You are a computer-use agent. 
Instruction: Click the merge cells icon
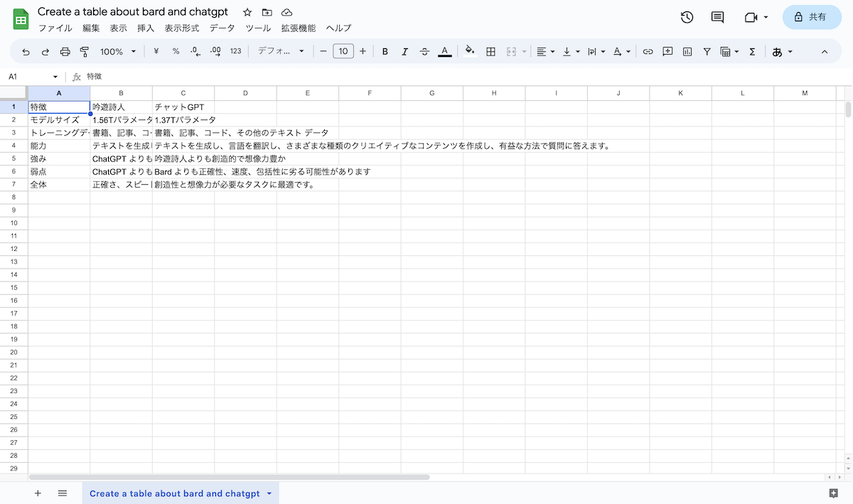tap(511, 51)
